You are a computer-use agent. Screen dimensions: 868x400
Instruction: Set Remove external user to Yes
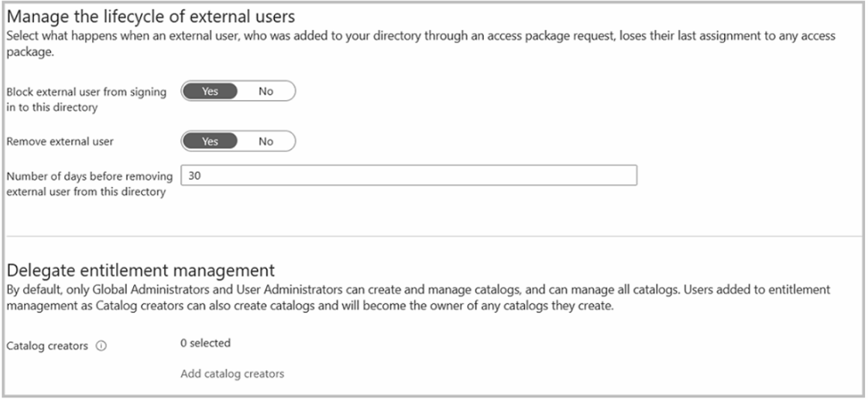pyautogui.click(x=210, y=141)
